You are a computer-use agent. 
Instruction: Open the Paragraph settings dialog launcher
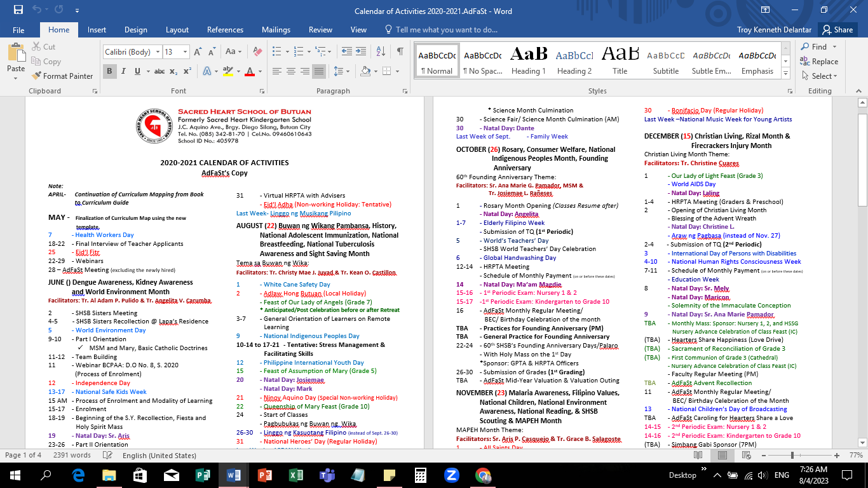coord(405,91)
